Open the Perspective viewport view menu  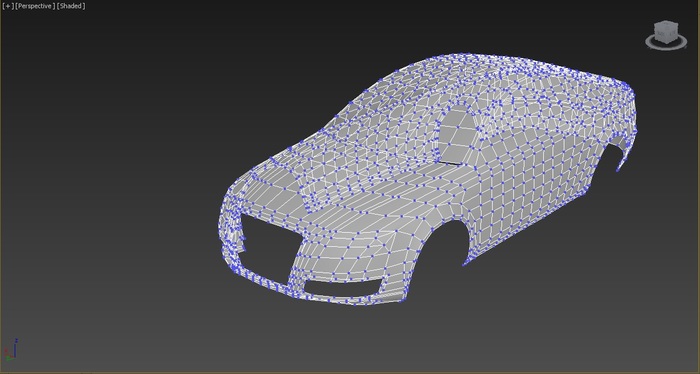(35, 6)
